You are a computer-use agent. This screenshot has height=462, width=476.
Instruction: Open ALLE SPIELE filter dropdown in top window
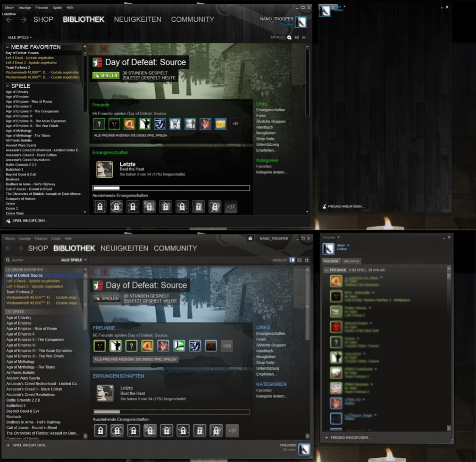[20, 37]
